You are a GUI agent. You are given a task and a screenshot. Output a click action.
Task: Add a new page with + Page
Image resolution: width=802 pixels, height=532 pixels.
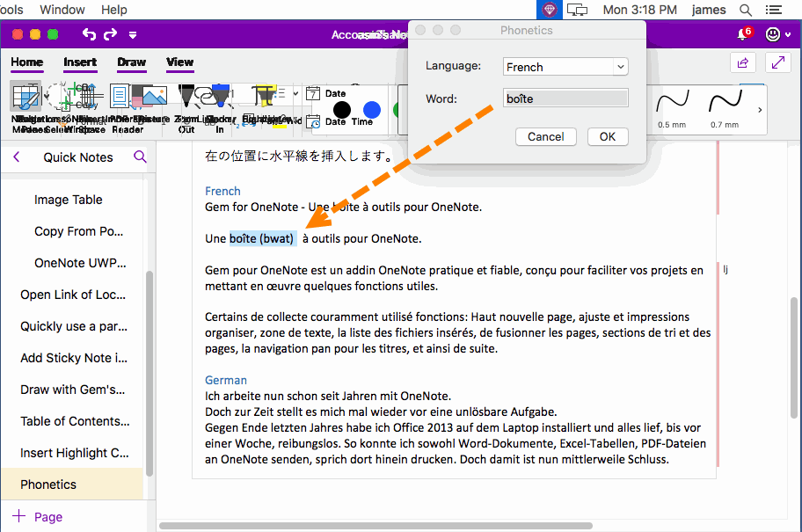pos(37,517)
